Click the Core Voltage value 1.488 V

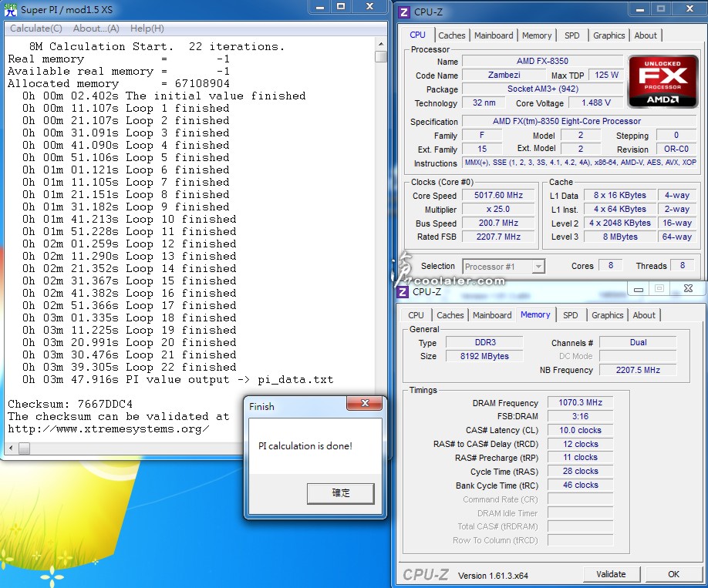[595, 102]
